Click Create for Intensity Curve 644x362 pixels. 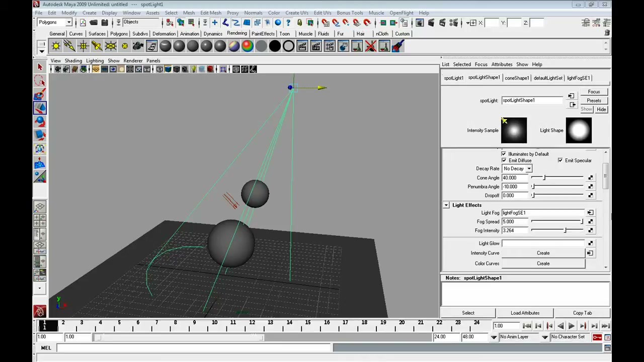tap(543, 253)
